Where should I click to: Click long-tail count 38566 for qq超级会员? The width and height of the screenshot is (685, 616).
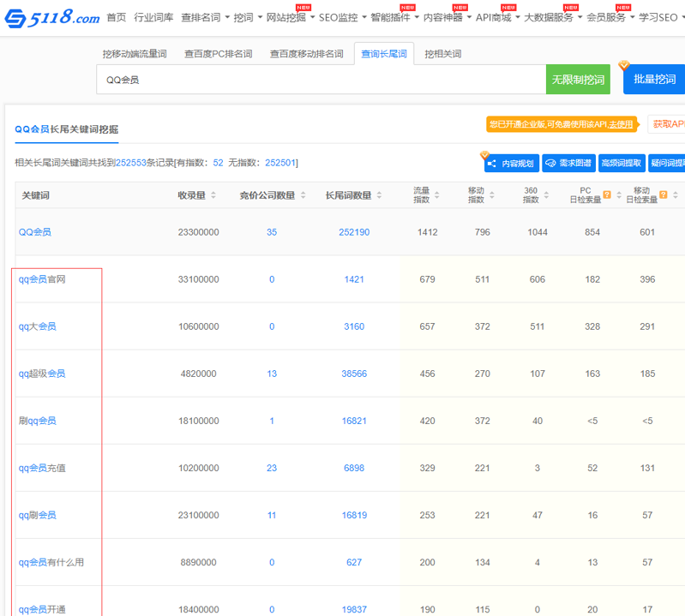(x=354, y=374)
